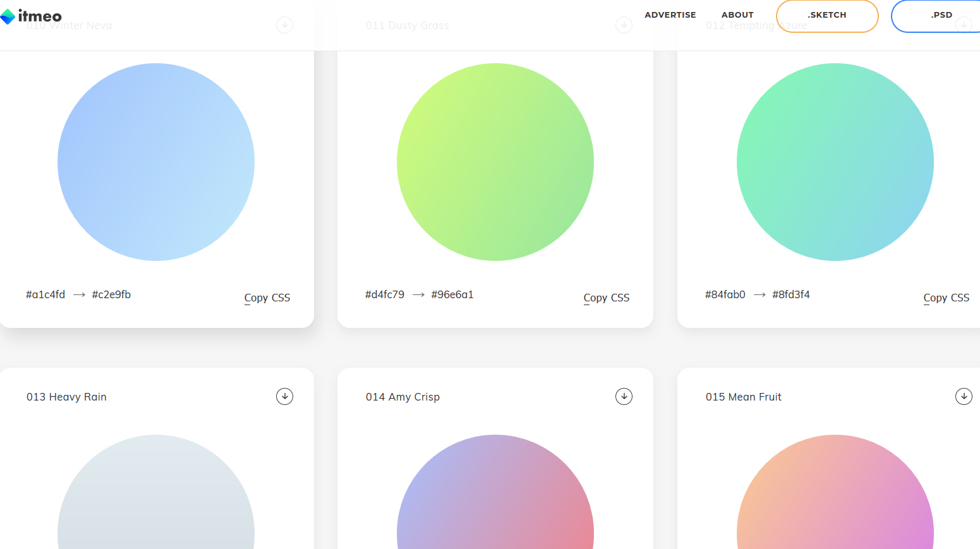The height and width of the screenshot is (549, 980).
Task: Download the 013 Heavy Rain gradient
Action: (284, 396)
